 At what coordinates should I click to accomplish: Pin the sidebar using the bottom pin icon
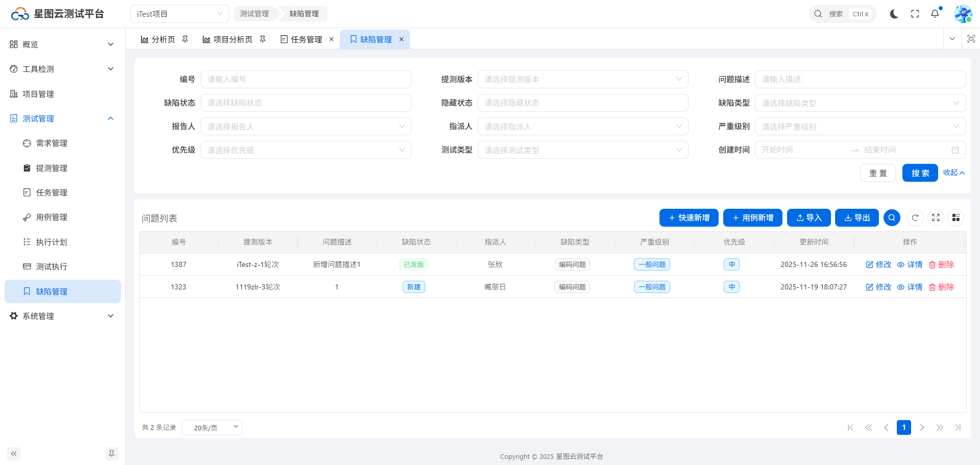(111, 453)
